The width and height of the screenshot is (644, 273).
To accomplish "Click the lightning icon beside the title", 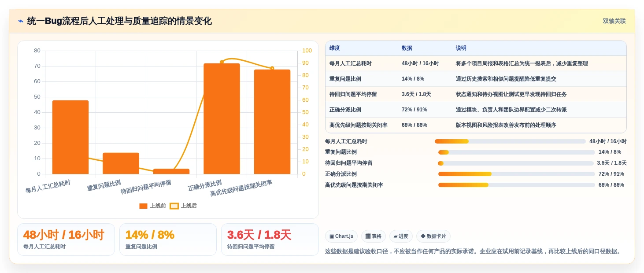I will [21, 21].
